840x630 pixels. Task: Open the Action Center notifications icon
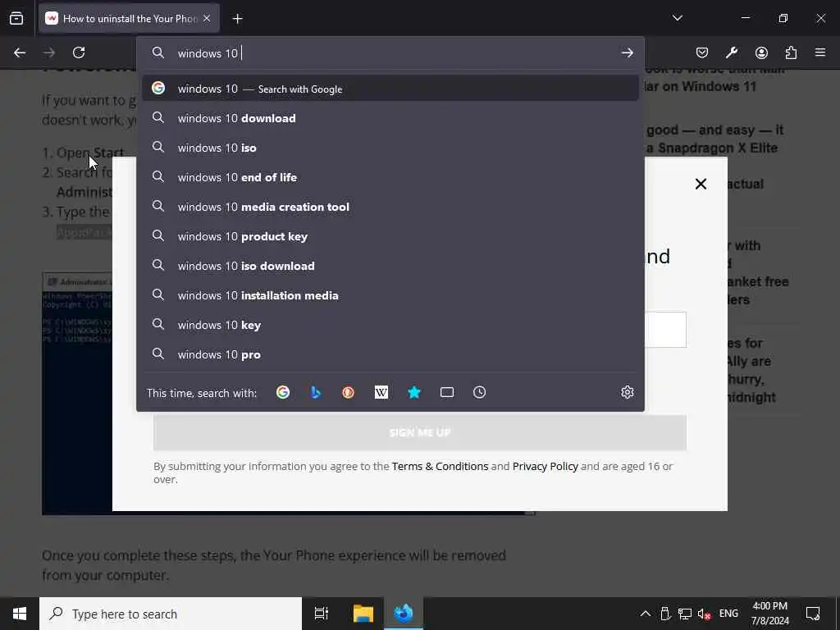click(813, 614)
